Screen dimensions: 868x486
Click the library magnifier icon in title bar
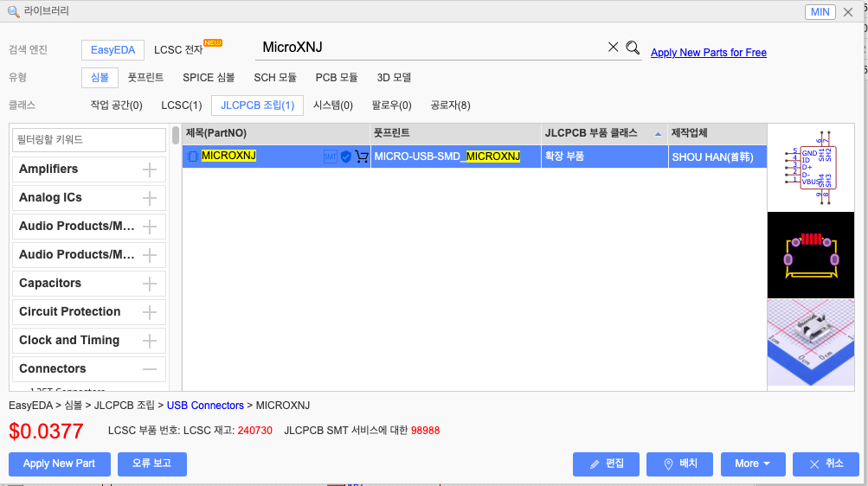coord(13,11)
